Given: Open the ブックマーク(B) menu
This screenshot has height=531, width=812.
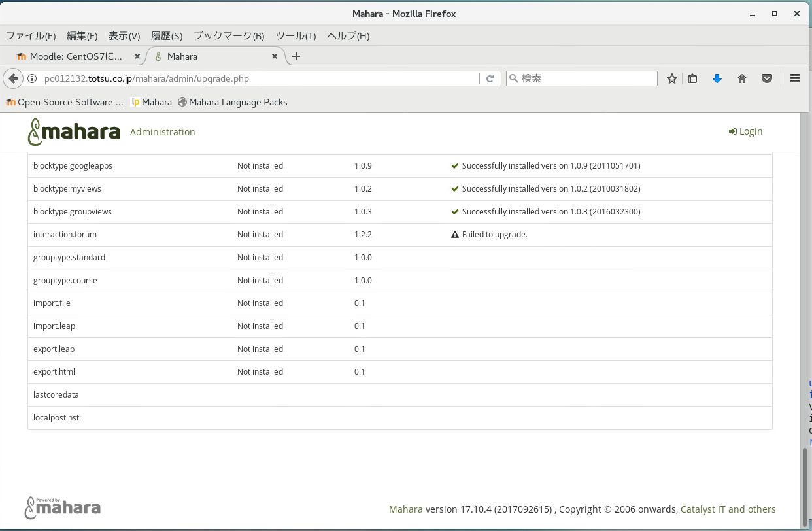Looking at the screenshot, I should [229, 36].
